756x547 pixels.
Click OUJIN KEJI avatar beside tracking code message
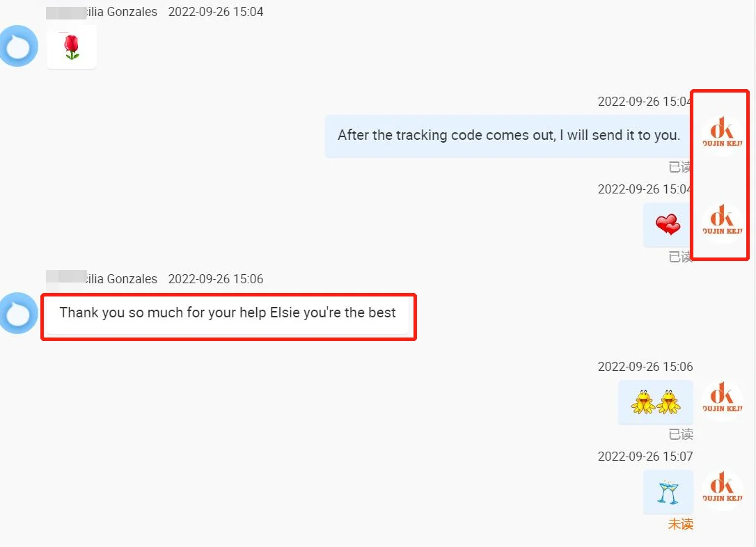pyautogui.click(x=722, y=136)
